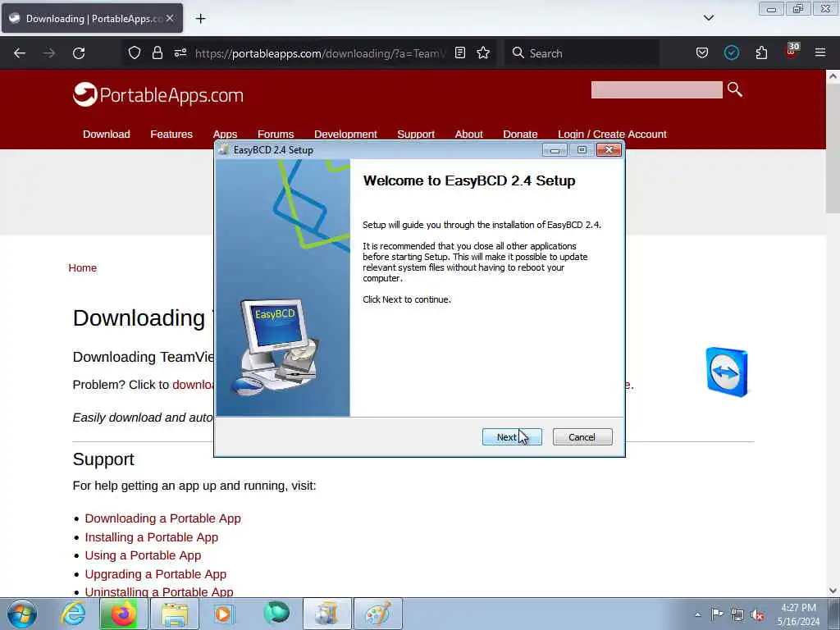Open the Features menu item

pos(171,134)
